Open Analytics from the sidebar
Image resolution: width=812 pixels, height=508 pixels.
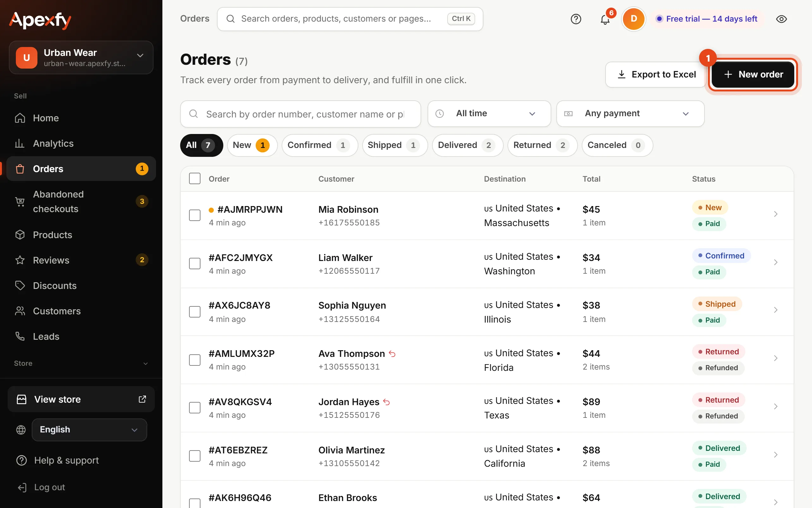(81, 144)
